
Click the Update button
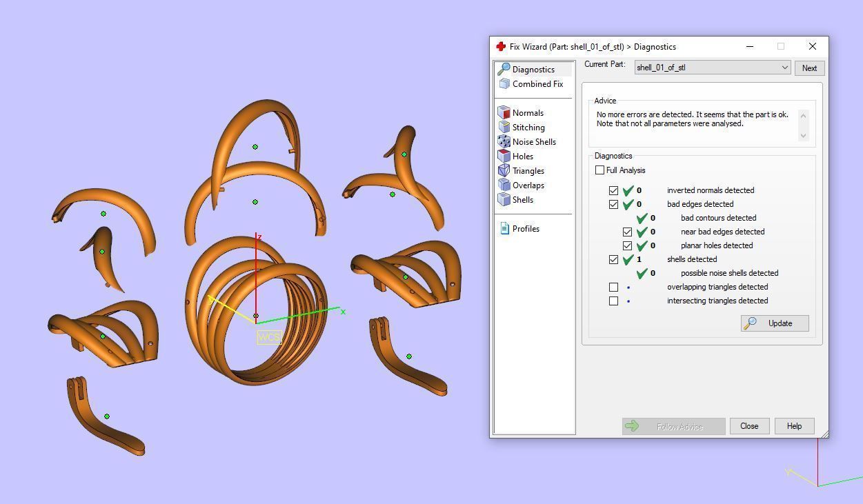pos(775,323)
